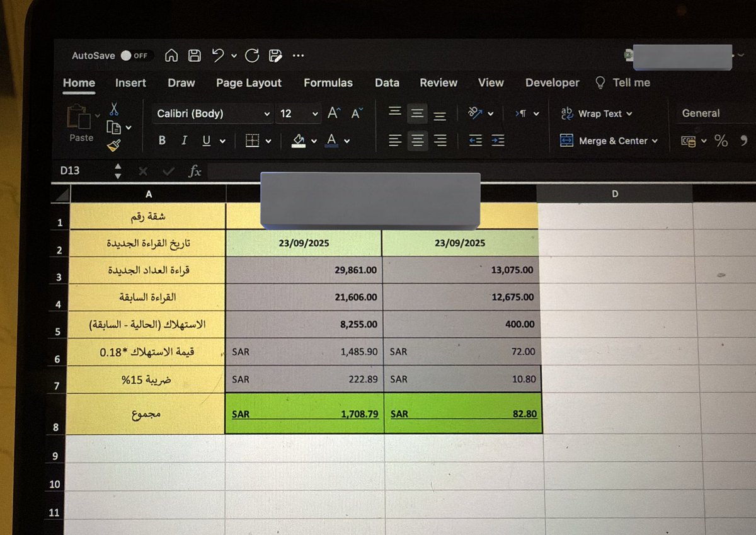
Task: Toggle Underline formatting
Action: [x=206, y=141]
